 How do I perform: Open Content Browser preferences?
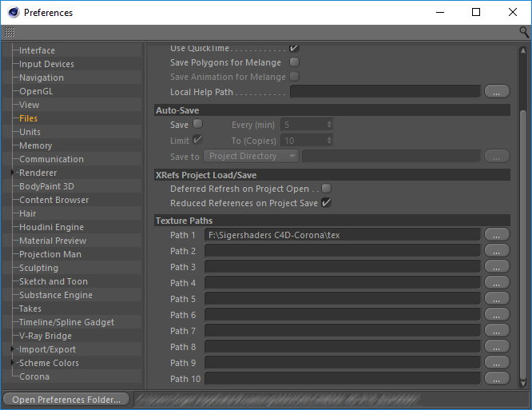(x=54, y=200)
